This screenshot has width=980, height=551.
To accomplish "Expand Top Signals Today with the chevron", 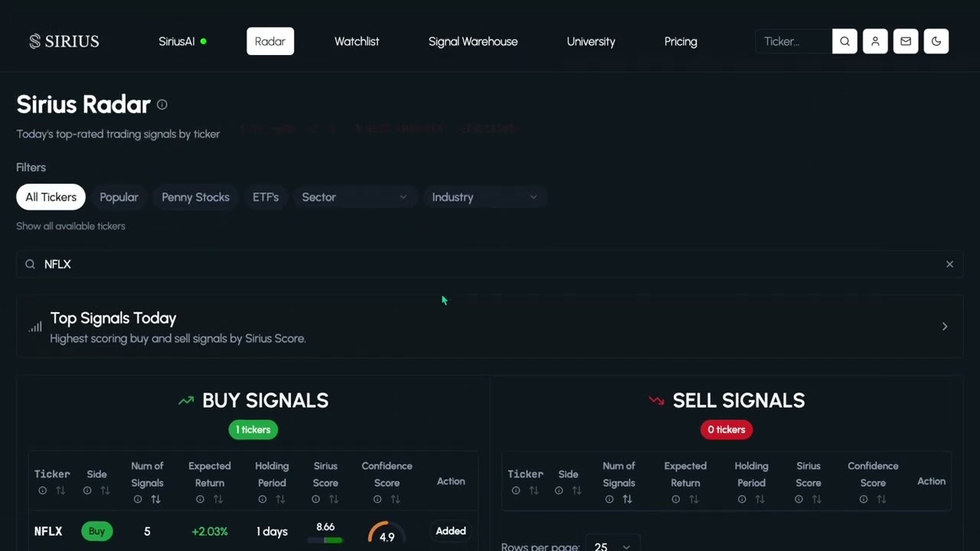I will coord(945,327).
